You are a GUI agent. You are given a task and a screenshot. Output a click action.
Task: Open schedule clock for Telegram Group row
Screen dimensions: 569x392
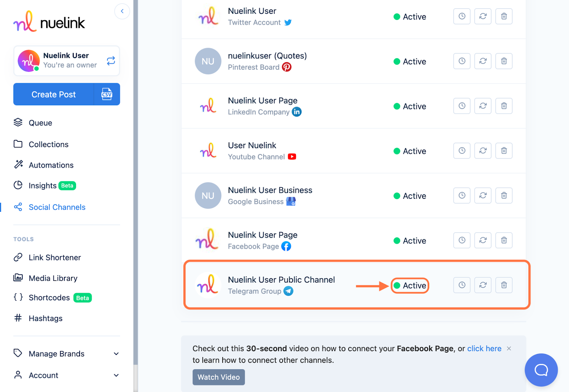(x=462, y=285)
